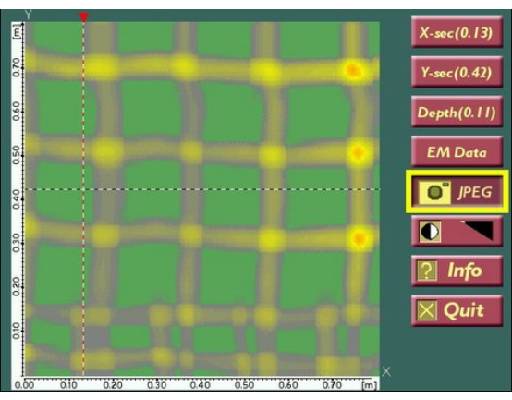
Task: Adjust the black wedge contrast ramp
Action: (x=478, y=230)
